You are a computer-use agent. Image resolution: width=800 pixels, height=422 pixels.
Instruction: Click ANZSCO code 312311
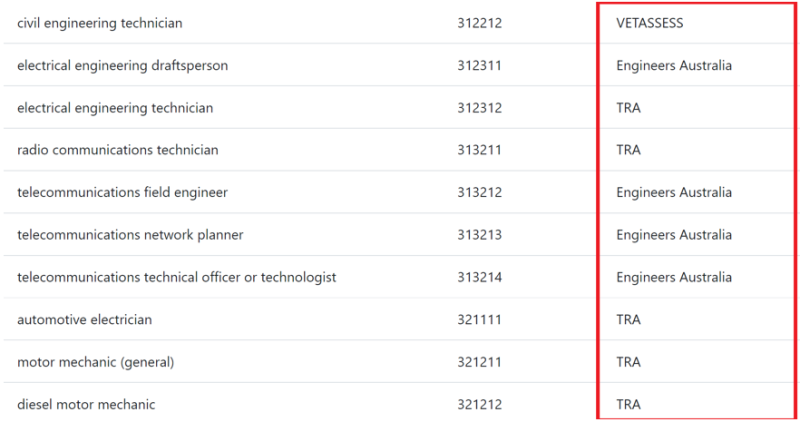(479, 65)
